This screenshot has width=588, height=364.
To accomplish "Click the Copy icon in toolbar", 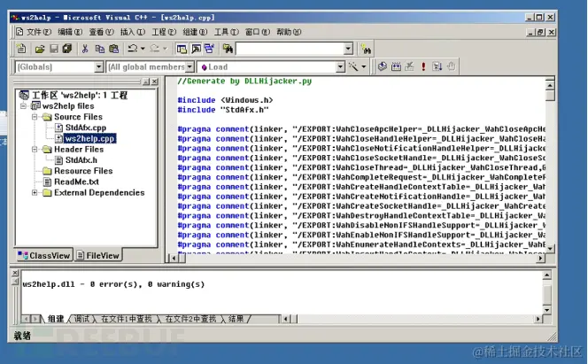I will (99, 49).
